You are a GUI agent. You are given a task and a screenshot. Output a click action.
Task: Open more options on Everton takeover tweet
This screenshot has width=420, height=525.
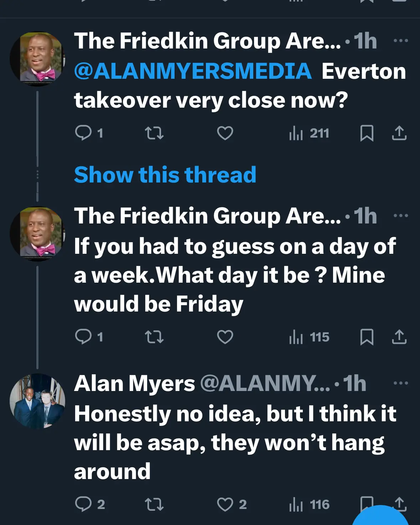pos(400,41)
